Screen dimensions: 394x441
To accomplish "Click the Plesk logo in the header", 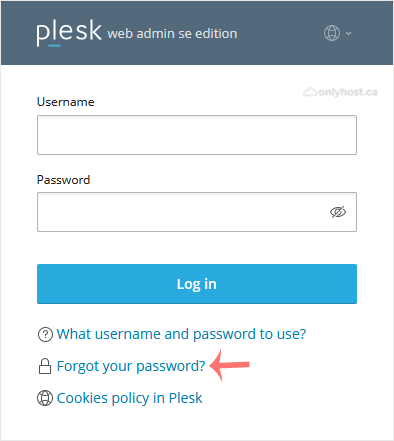I will pos(69,33).
